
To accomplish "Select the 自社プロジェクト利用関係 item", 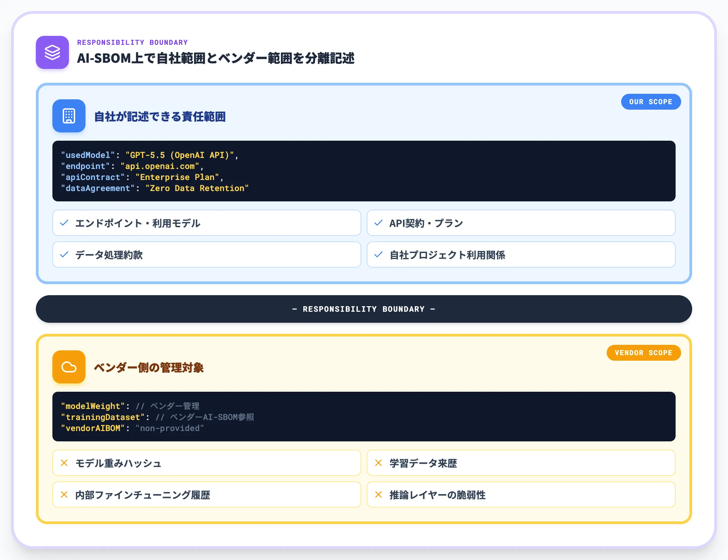I will (x=521, y=254).
